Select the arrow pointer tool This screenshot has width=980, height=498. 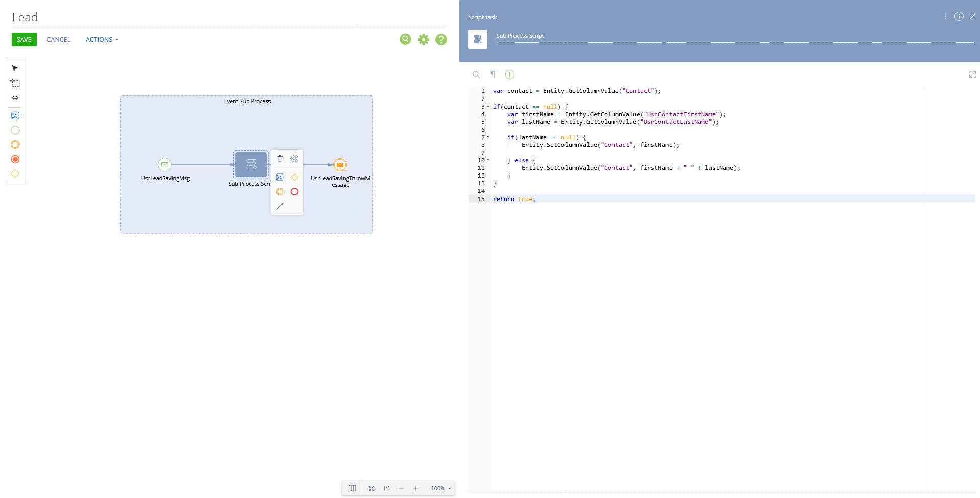coord(15,68)
